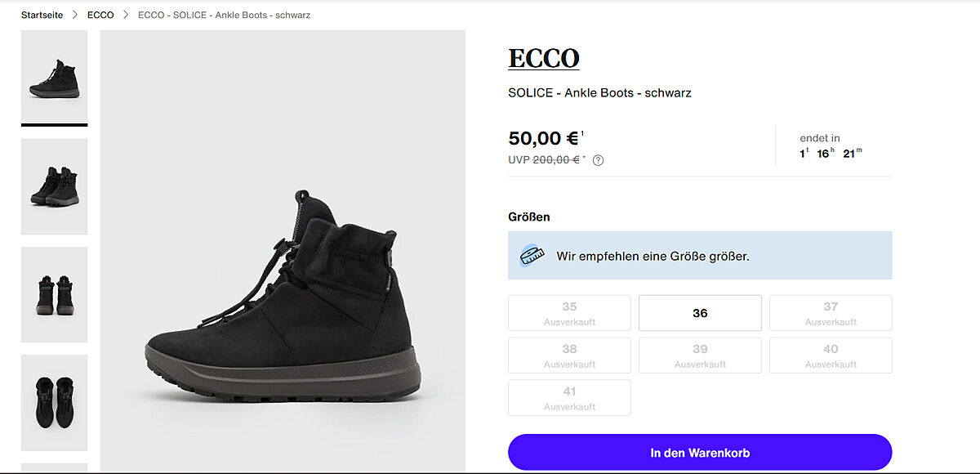Screen dimensions: 980x474
Task: Pick sold-out size 38 option
Action: pos(569,355)
